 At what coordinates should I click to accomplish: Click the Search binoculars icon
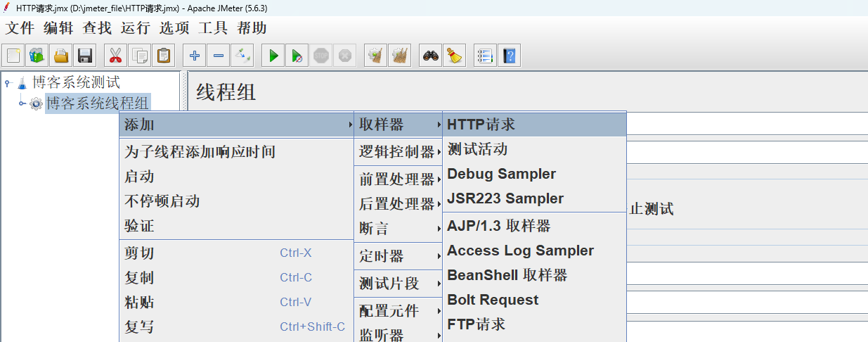[x=431, y=55]
